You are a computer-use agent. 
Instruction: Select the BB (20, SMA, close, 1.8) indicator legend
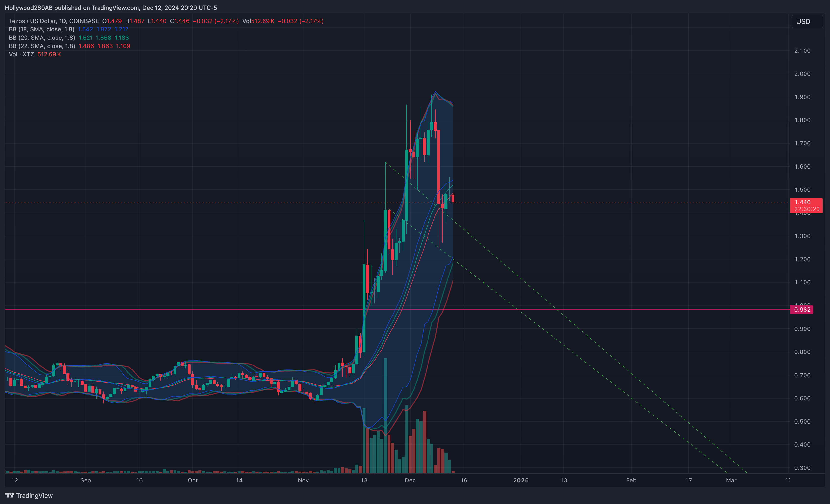pyautogui.click(x=42, y=38)
